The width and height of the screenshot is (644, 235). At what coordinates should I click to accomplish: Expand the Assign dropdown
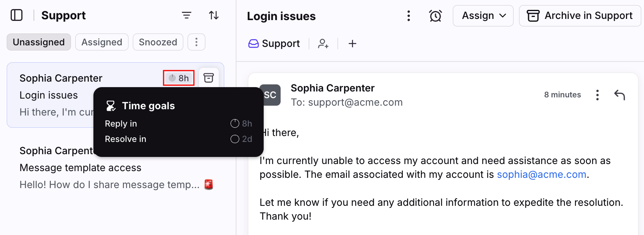483,16
